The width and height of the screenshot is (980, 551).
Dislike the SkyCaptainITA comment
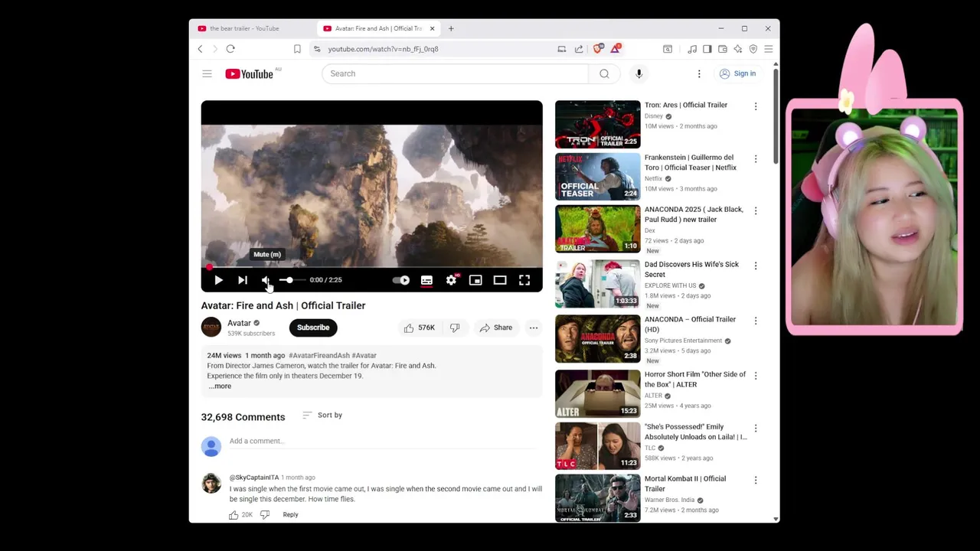click(265, 515)
